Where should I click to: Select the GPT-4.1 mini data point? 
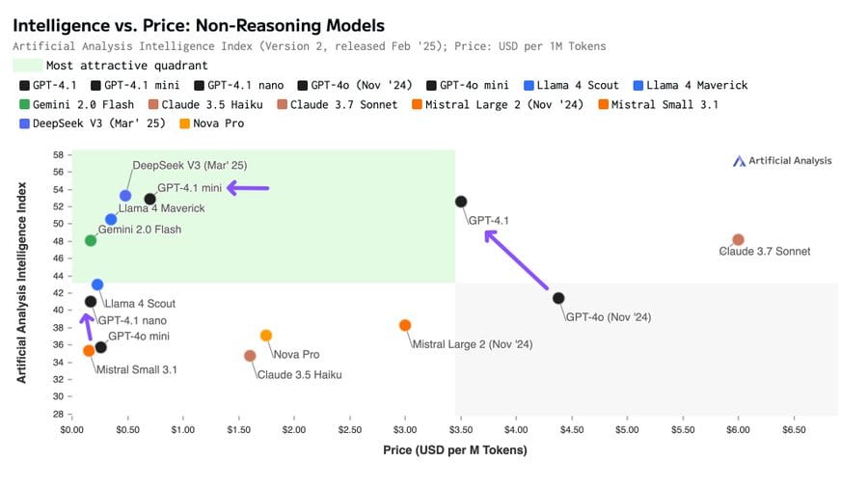click(x=149, y=200)
